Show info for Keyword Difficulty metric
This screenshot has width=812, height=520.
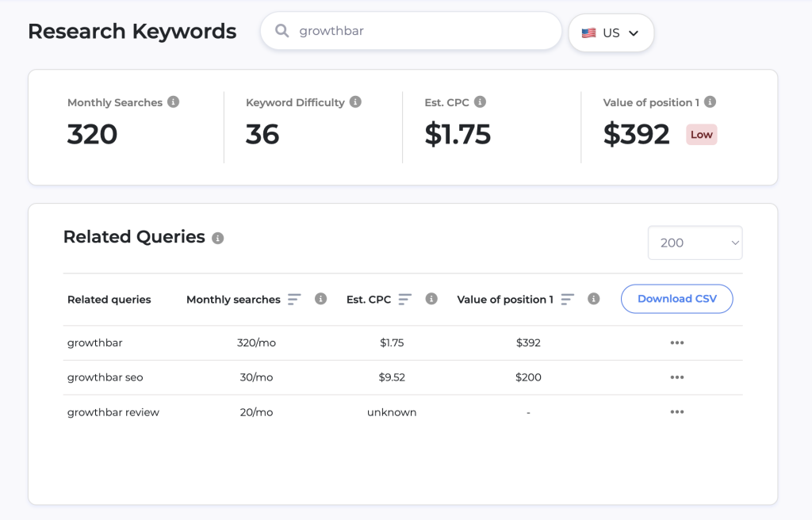point(355,102)
